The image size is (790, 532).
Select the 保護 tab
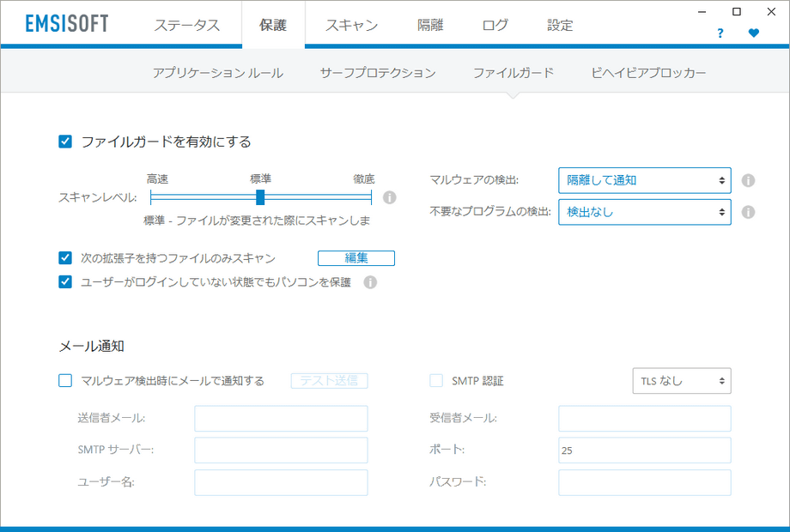point(273,25)
